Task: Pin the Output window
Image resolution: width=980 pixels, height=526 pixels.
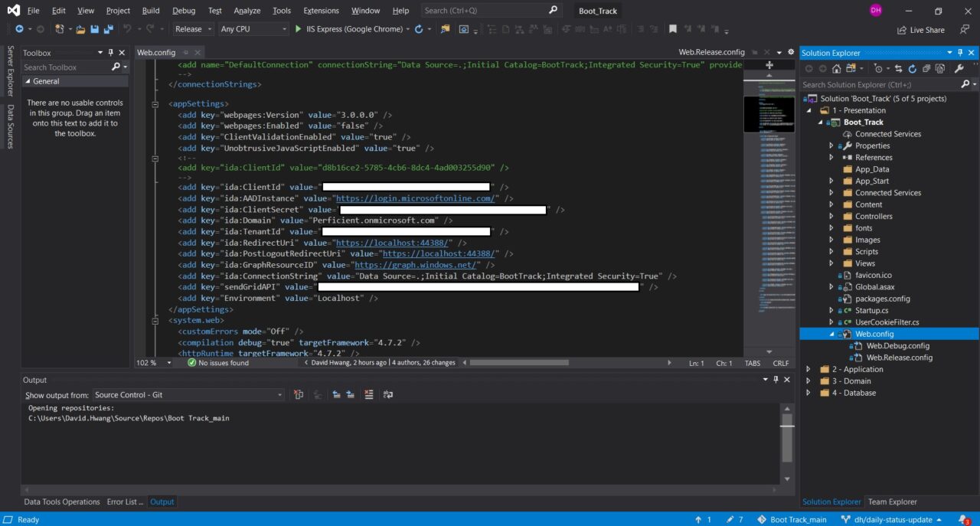Action: (x=775, y=379)
